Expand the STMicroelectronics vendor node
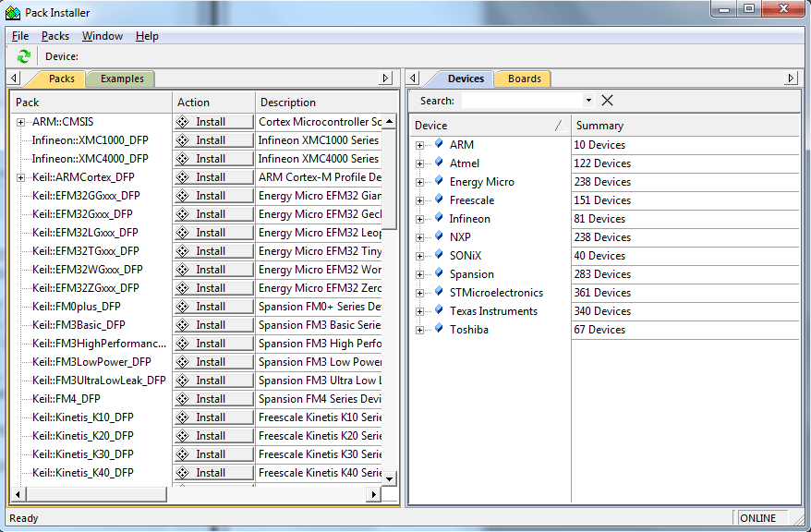Viewport: 811px width, 532px height. pos(420,293)
